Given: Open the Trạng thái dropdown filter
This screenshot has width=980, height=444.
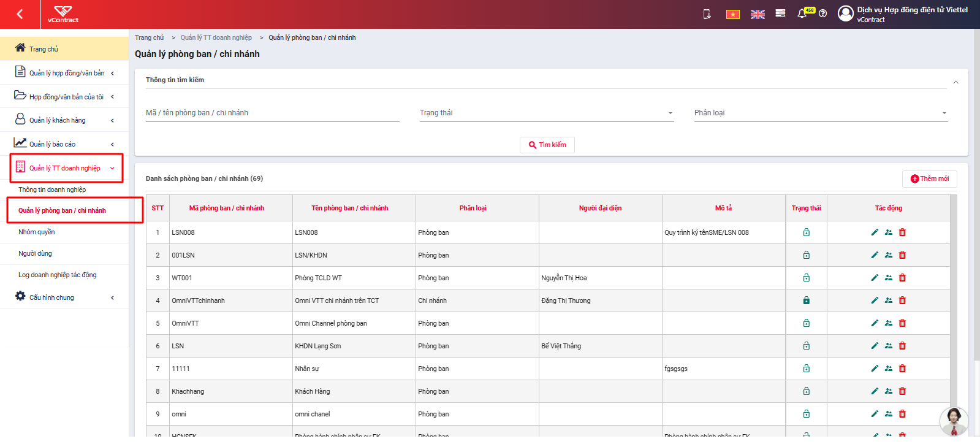Looking at the screenshot, I should tap(547, 113).
